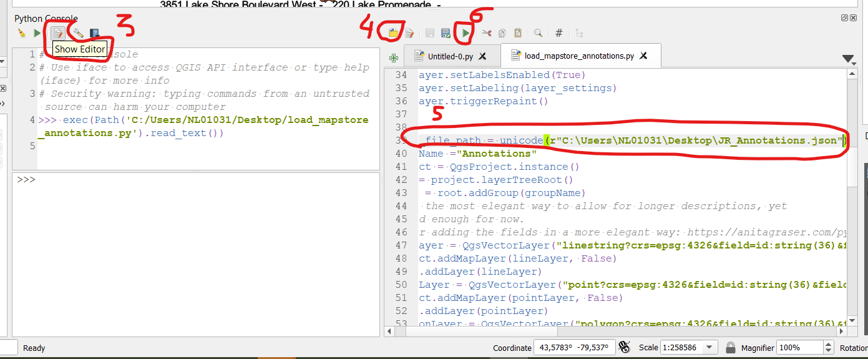Decrease Magnifier with down stepper arrow
The height and width of the screenshot is (359, 868).
coord(828,352)
